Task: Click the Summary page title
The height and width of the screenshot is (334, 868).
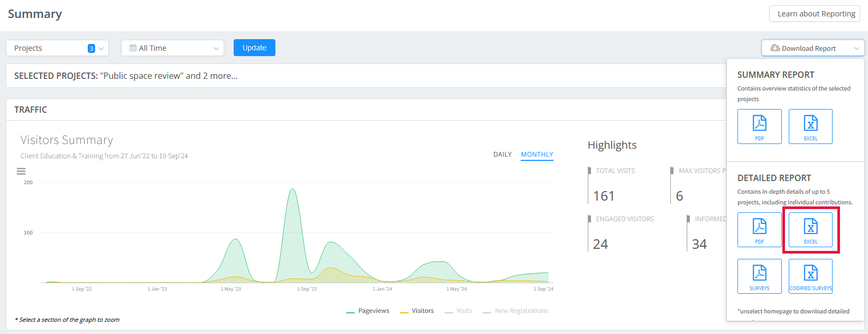Action: pyautogui.click(x=35, y=14)
